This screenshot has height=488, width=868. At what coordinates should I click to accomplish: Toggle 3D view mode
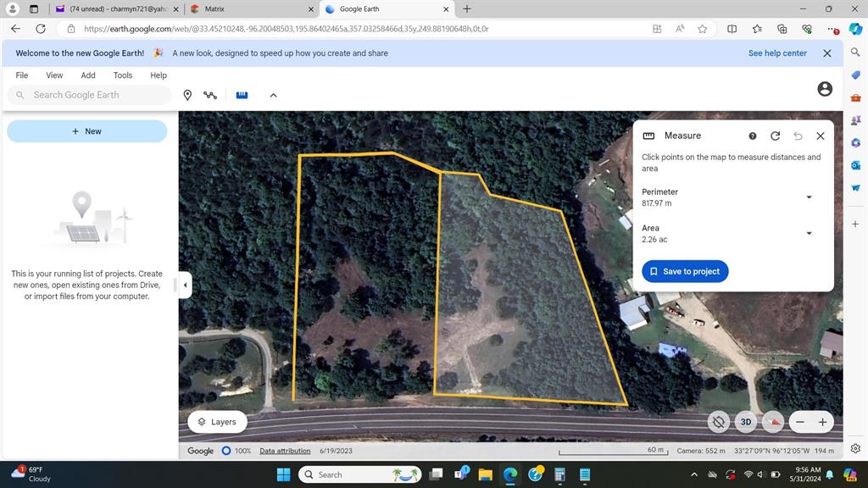pos(746,421)
